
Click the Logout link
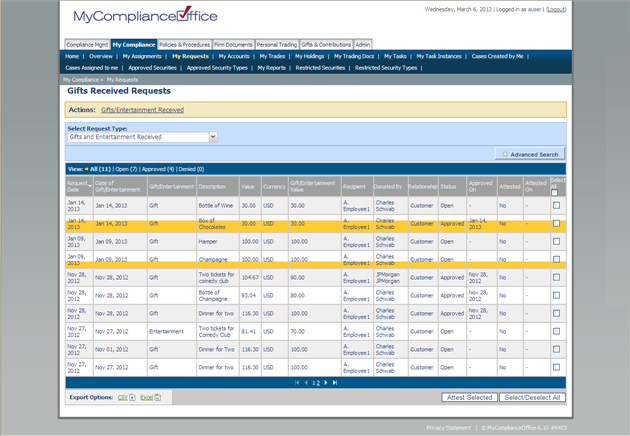(x=556, y=9)
